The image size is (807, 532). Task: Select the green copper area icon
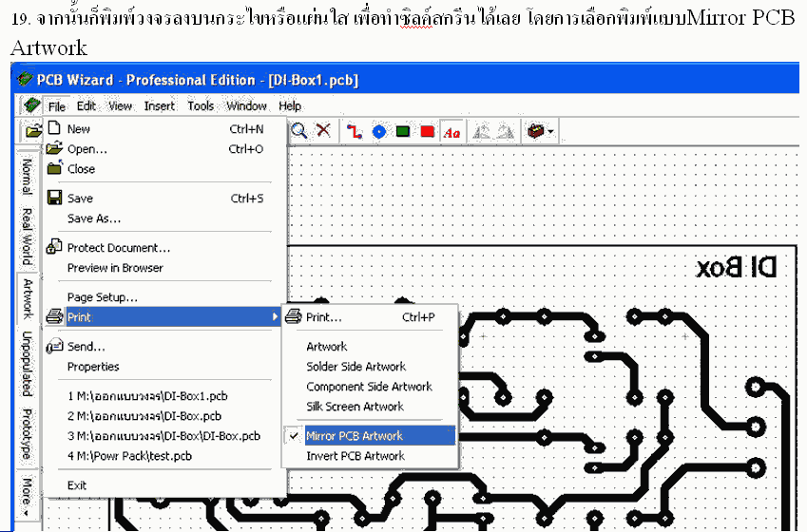(x=403, y=132)
